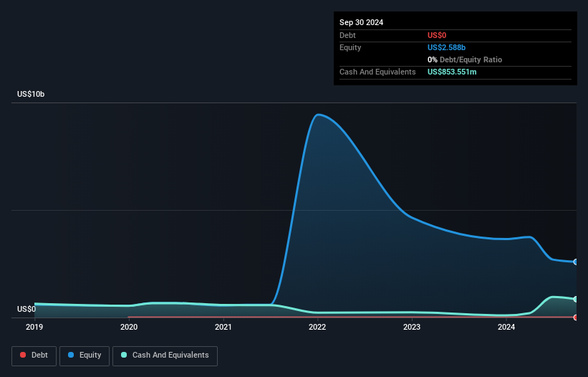Click the blue Equity legend dot
588x377 pixels.
(71, 355)
